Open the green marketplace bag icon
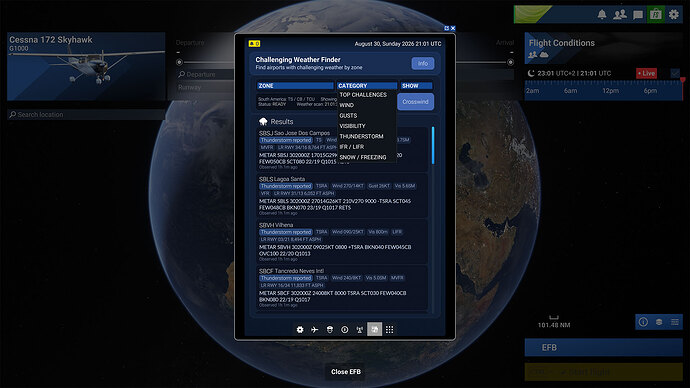Screen dimensions: 690x388 (656, 15)
